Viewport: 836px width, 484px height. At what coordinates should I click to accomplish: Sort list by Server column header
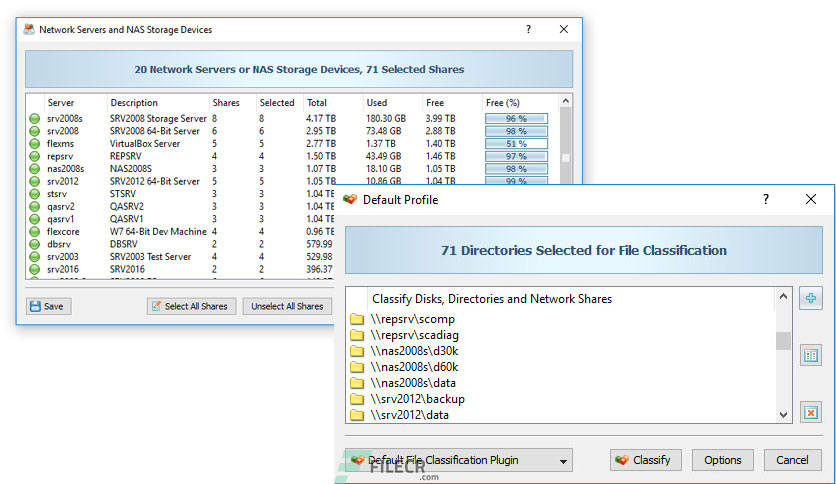(61, 102)
